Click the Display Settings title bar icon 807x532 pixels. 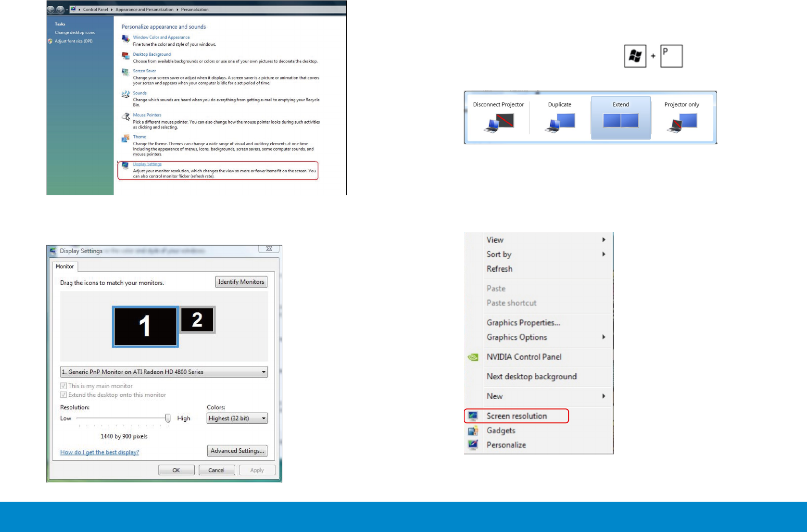[53, 251]
